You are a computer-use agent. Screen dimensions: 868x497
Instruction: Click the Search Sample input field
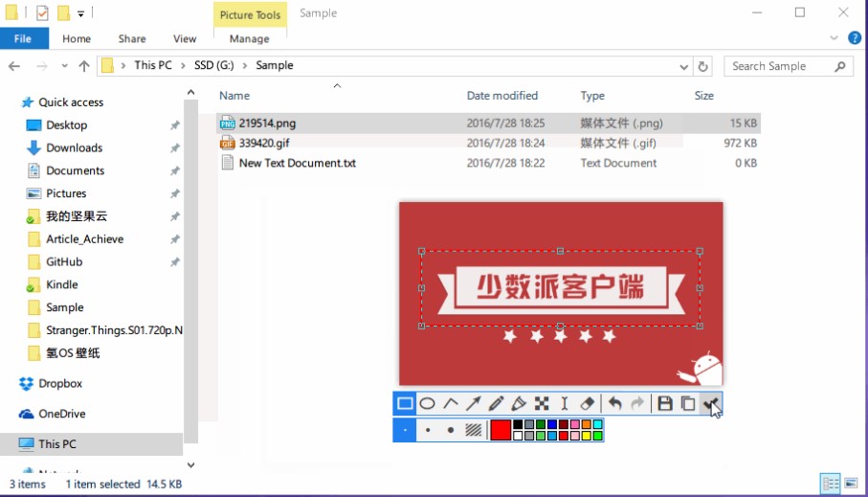pyautogui.click(x=780, y=66)
